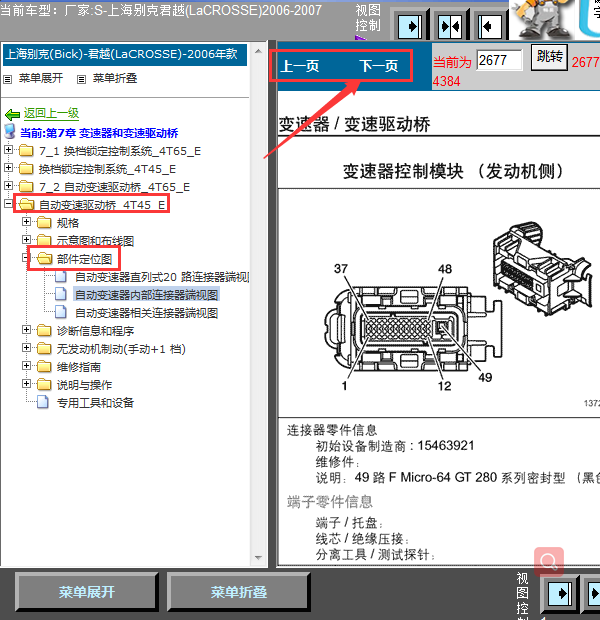This screenshot has height=620, width=600.
Task: Click document icon for 自动变速器内部连接器端视图
Action: click(61, 294)
